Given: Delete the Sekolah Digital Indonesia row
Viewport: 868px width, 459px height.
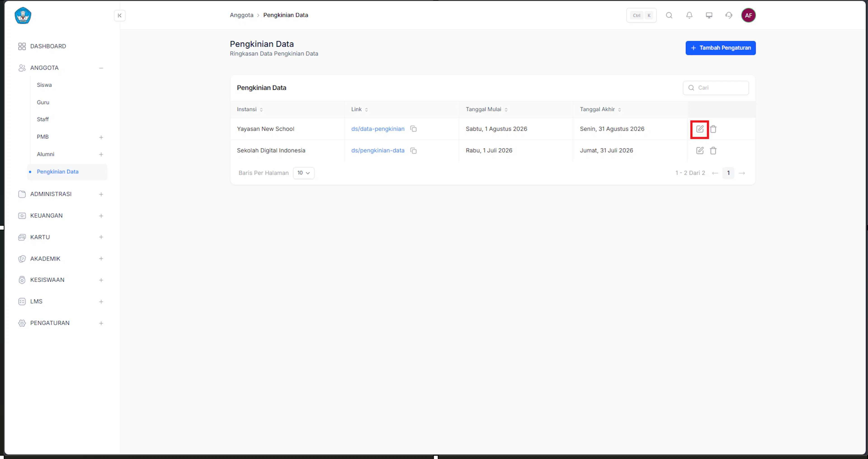Looking at the screenshot, I should click(713, 150).
